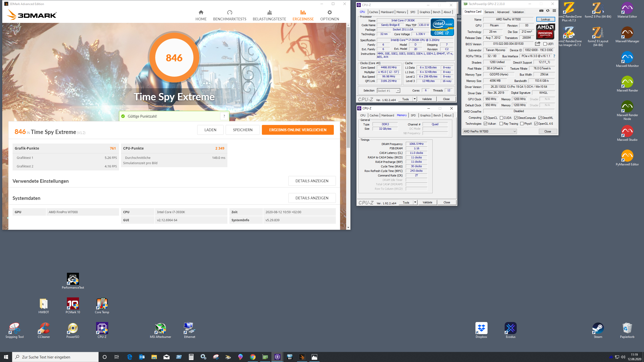Click question mark next to Gültige Punktzahl

click(x=224, y=116)
